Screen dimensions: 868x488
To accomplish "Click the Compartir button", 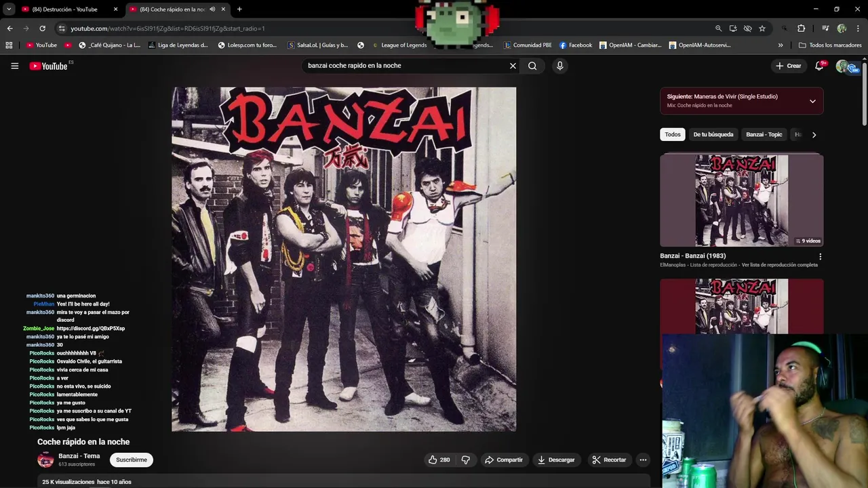I will (x=503, y=460).
